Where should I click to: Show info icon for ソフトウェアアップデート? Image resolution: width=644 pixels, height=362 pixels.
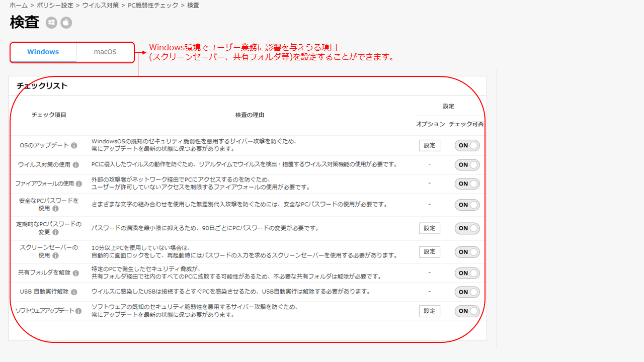[78, 311]
